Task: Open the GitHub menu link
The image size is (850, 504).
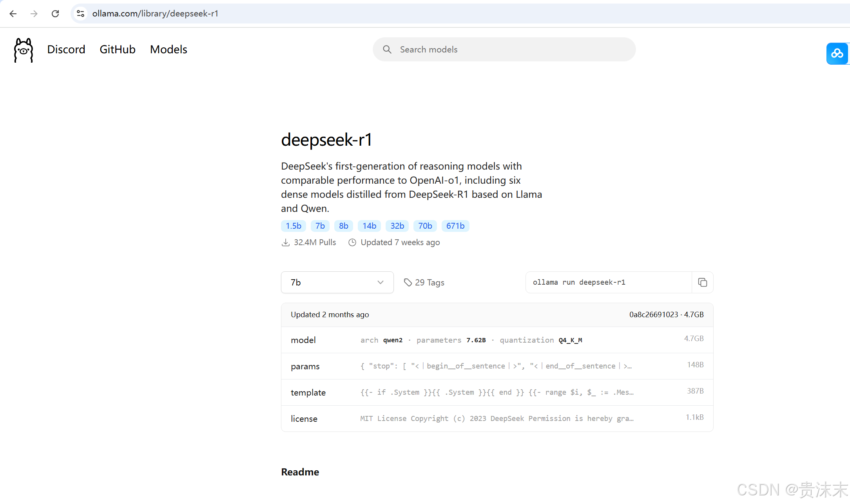Action: pyautogui.click(x=117, y=50)
